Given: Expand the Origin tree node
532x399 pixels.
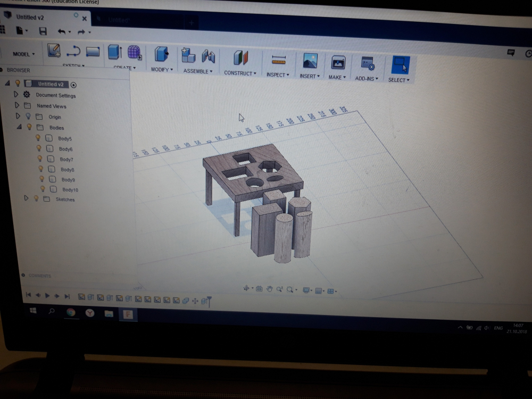Looking at the screenshot, I should coord(18,116).
